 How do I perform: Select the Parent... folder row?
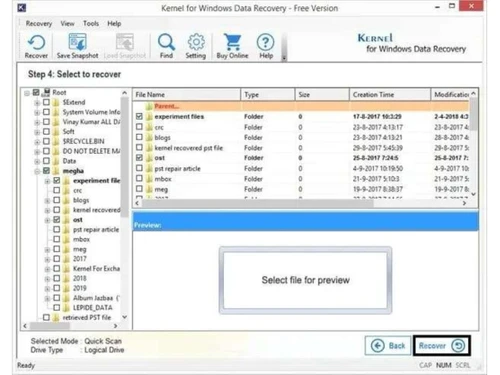click(x=301, y=106)
